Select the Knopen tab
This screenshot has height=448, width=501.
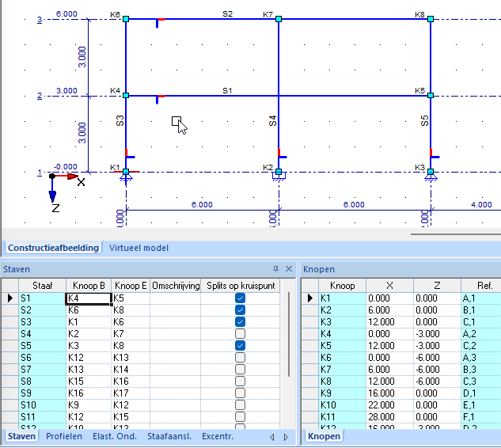324,436
